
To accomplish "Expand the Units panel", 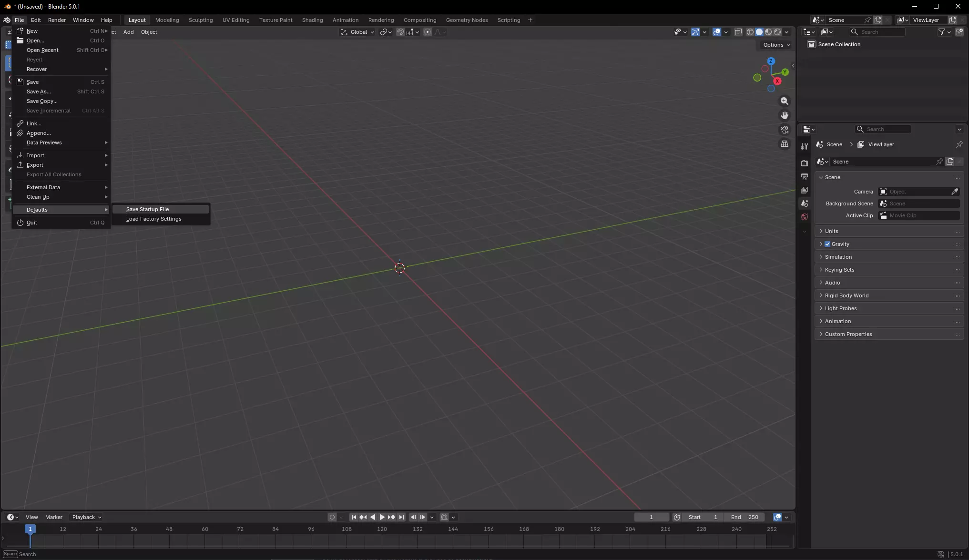I will (x=832, y=231).
